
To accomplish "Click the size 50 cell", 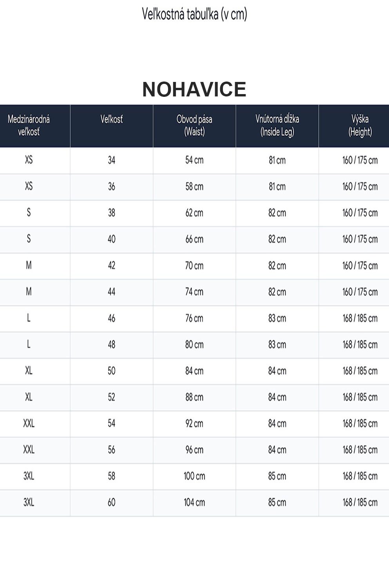I will pyautogui.click(x=112, y=371).
